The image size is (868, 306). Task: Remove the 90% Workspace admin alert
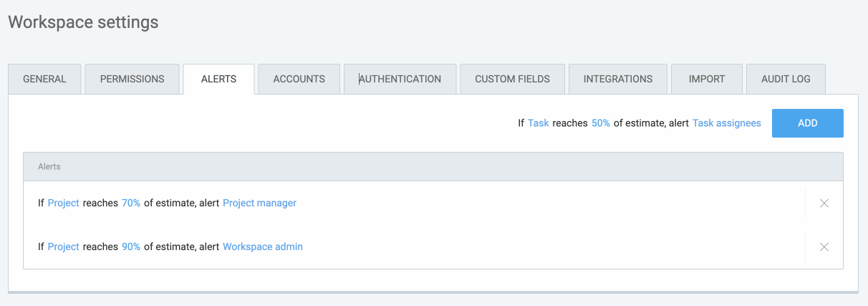click(824, 247)
